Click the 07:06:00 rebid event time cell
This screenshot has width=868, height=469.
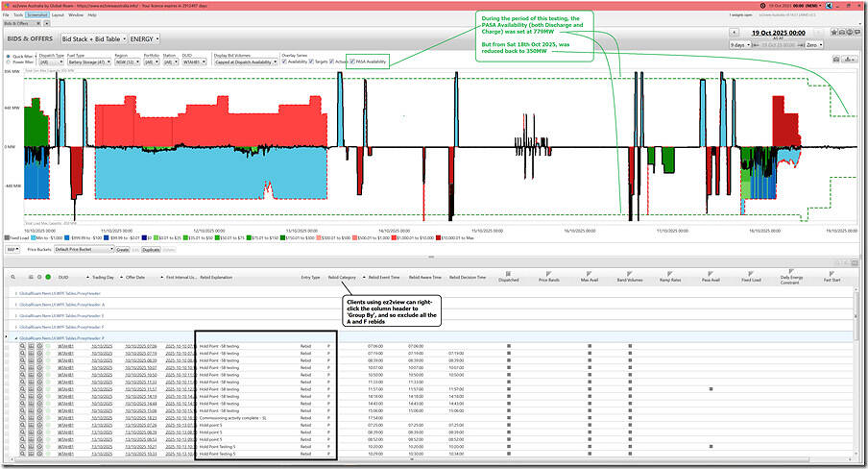tap(375, 346)
